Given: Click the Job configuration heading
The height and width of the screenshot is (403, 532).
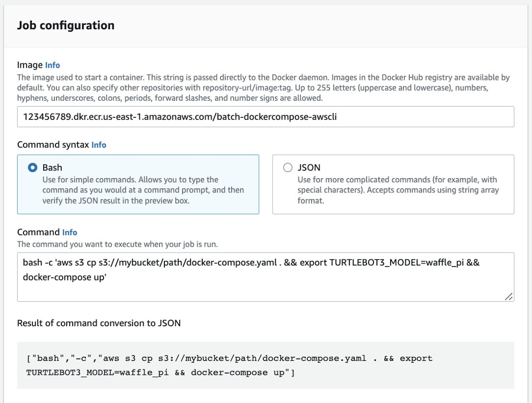Looking at the screenshot, I should point(66,25).
